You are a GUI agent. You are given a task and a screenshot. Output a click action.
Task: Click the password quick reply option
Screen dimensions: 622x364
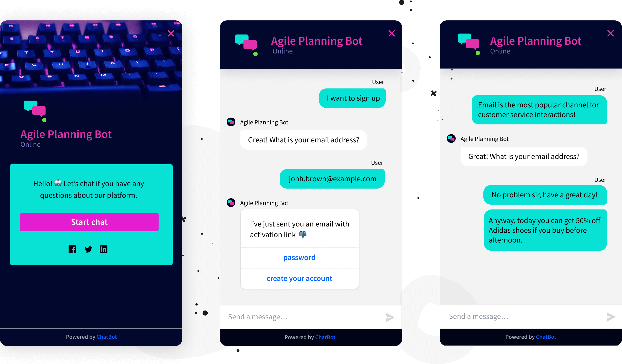[x=299, y=257]
